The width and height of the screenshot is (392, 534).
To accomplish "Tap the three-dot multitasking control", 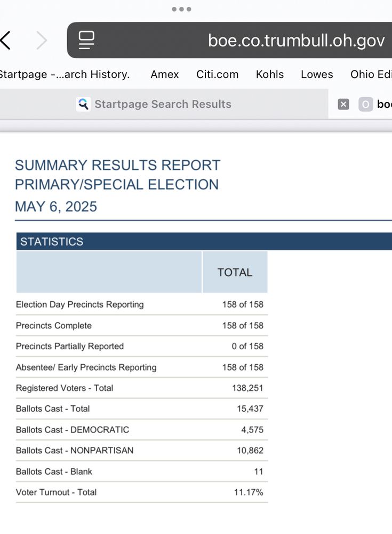I will pos(181,9).
